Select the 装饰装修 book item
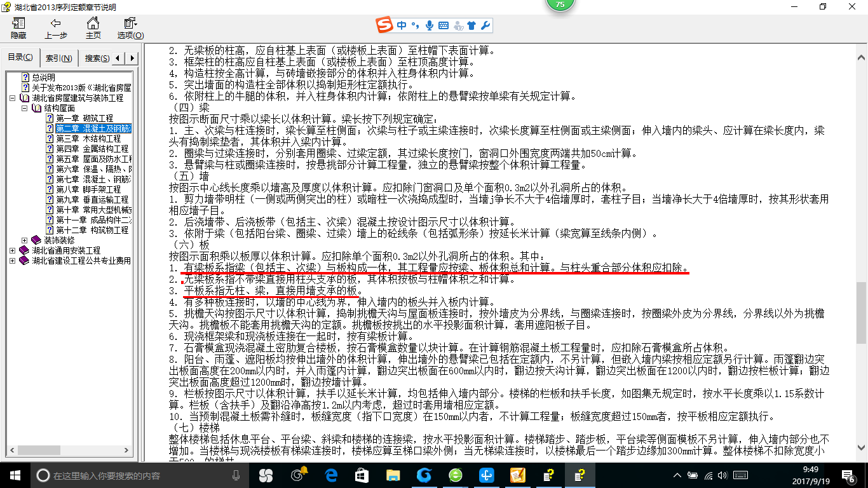Viewport: 868px width, 488px height. [59, 240]
